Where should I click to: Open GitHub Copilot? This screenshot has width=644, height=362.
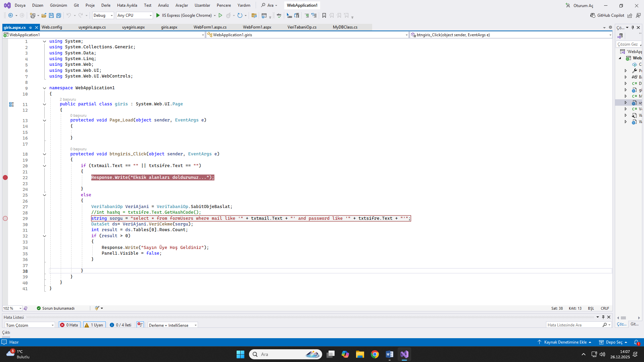pyautogui.click(x=607, y=15)
